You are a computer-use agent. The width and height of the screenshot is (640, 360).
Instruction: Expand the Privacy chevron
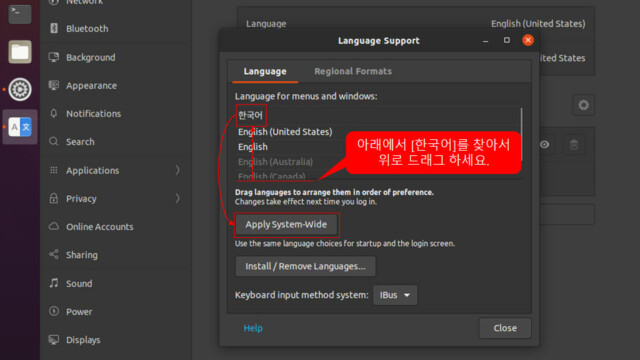click(178, 198)
